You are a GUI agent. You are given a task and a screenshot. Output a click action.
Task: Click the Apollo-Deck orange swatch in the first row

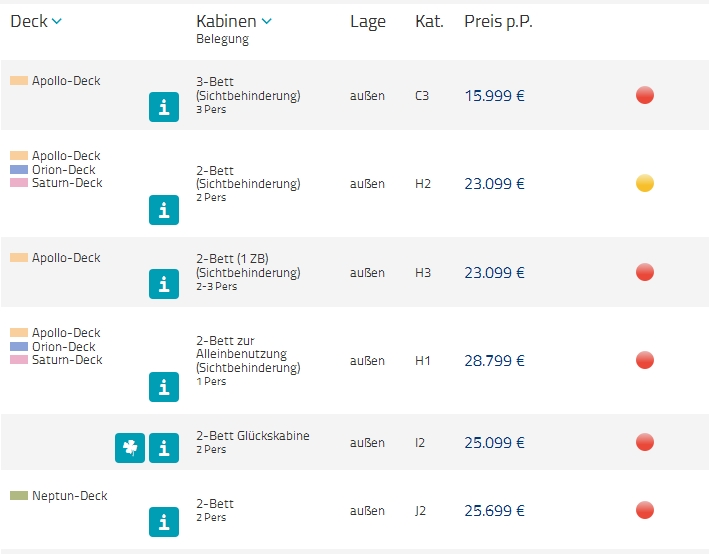click(x=19, y=81)
